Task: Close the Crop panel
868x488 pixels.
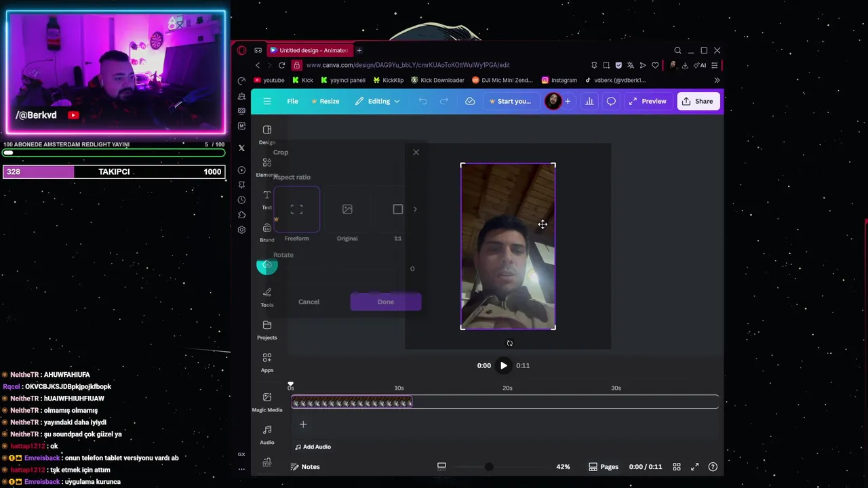Action: pyautogui.click(x=416, y=152)
